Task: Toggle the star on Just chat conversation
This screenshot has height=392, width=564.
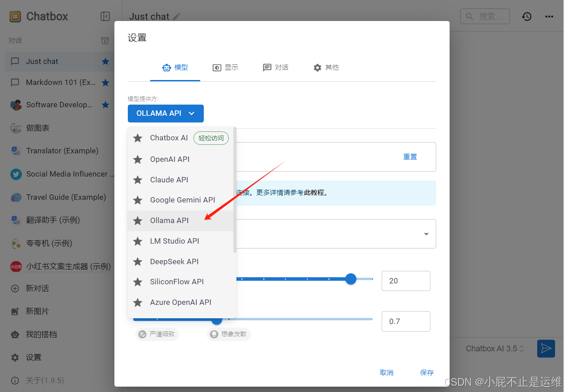Action: tap(105, 61)
